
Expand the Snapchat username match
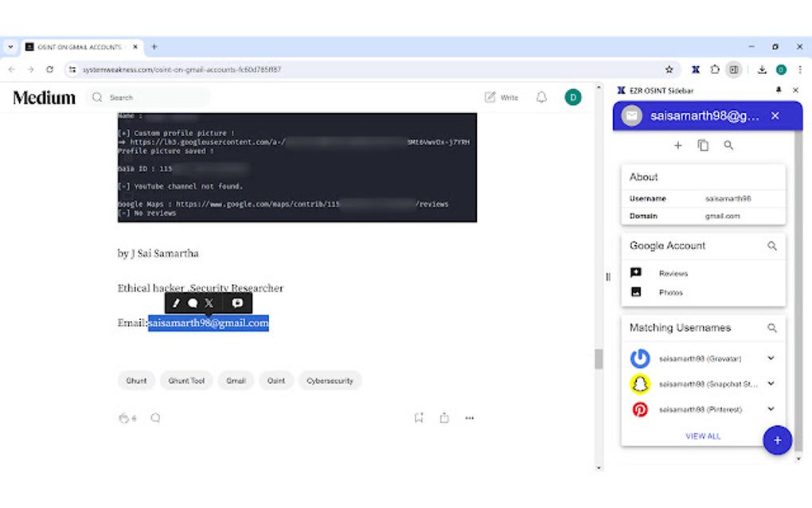pos(771,384)
